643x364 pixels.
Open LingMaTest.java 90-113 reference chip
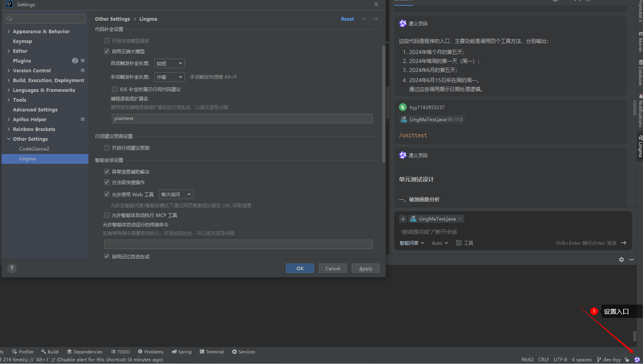pyautogui.click(x=432, y=120)
